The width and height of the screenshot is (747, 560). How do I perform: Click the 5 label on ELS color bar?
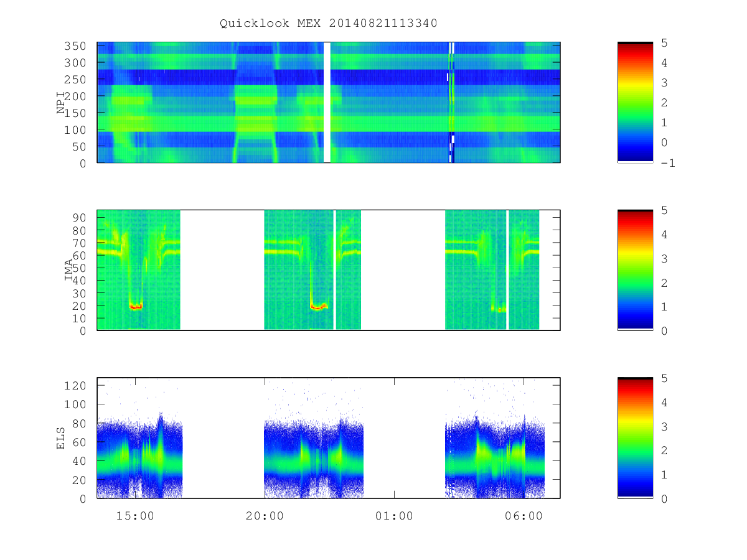click(664, 378)
